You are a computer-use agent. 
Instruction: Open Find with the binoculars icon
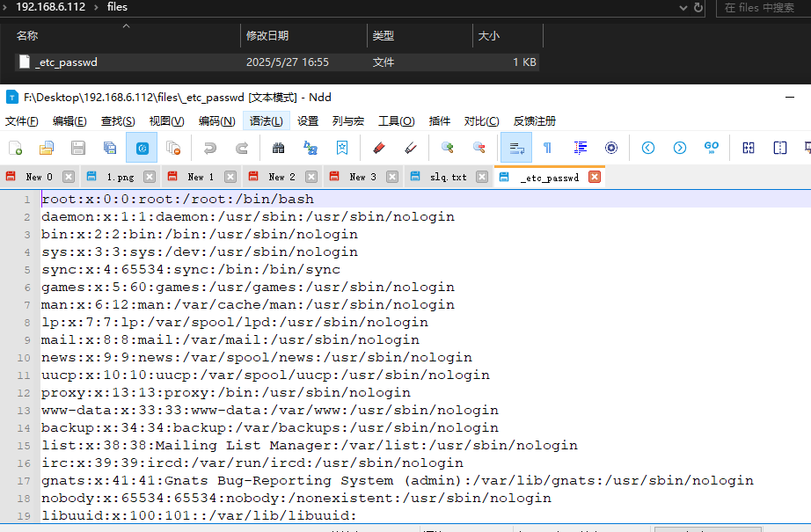click(279, 148)
